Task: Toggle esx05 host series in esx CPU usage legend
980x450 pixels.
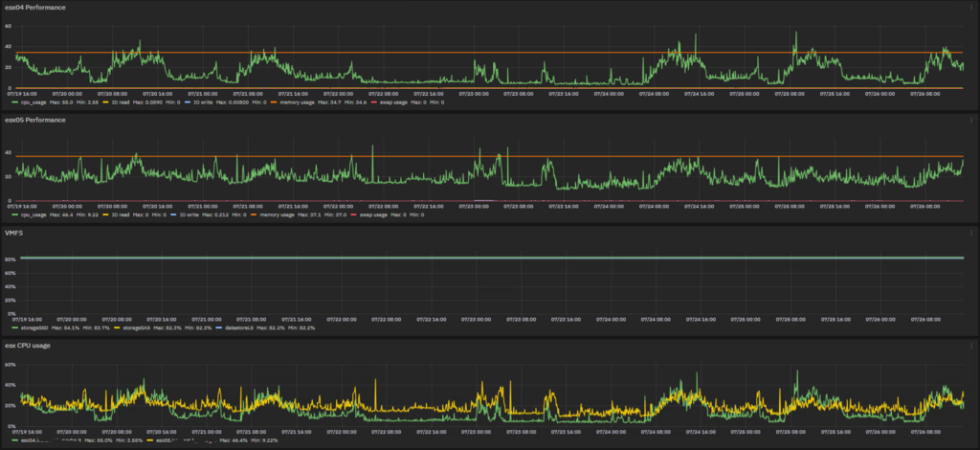Action: click(187, 441)
